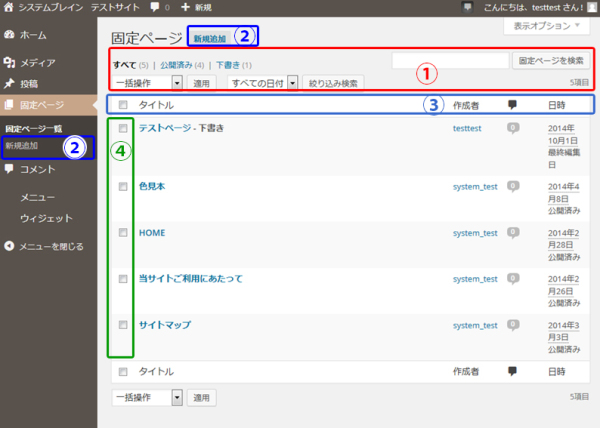Open ウィジェット in the left sidebar
Screen dimensions: 600x428
46,217
